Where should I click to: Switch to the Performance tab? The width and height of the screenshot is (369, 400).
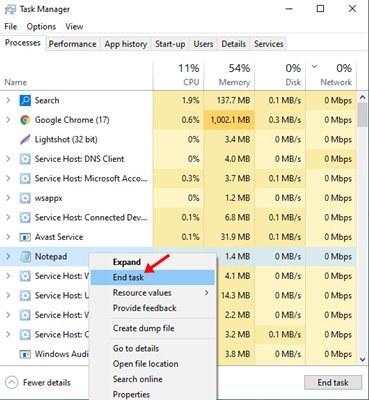tap(72, 44)
